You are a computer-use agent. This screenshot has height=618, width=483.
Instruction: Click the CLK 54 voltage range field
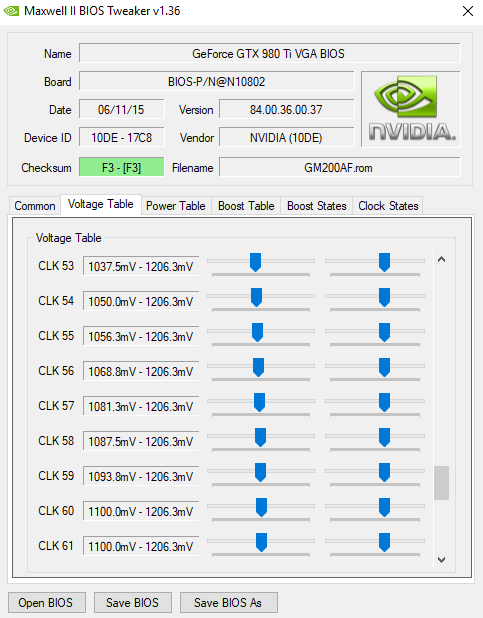[x=141, y=302]
